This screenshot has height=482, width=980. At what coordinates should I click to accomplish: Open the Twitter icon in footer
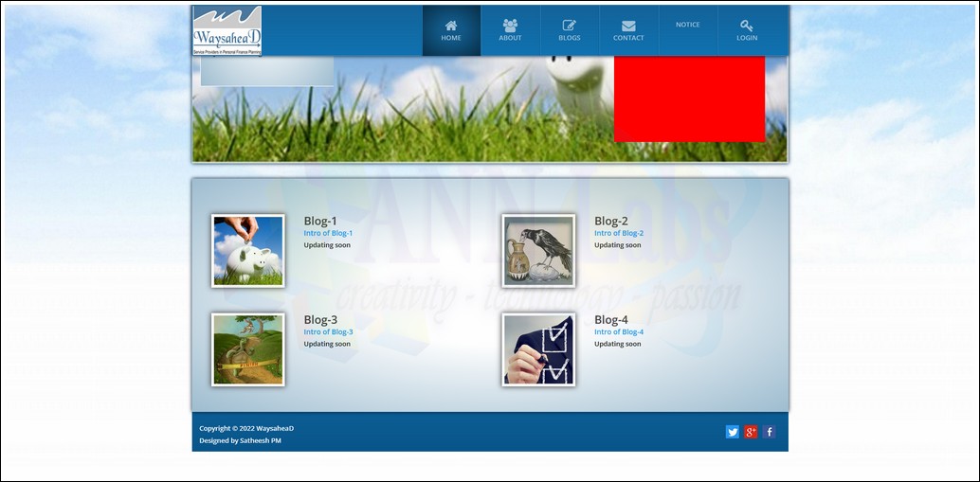[733, 432]
